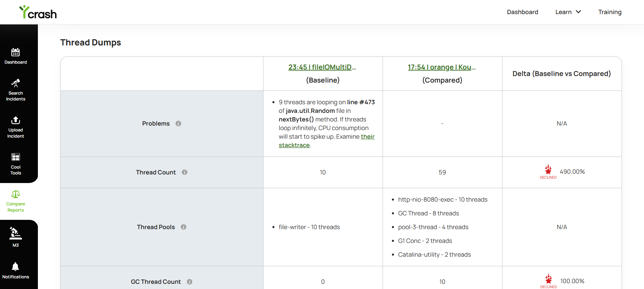Viewport: 644px width, 289px height.
Task: Click the (Baseline) column label
Action: pyautogui.click(x=323, y=80)
